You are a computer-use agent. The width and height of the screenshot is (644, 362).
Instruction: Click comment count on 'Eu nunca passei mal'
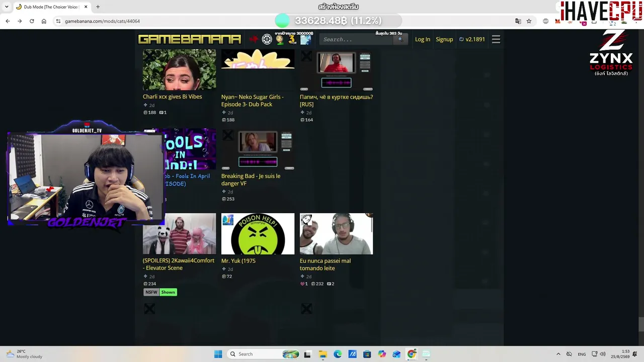coord(331,284)
